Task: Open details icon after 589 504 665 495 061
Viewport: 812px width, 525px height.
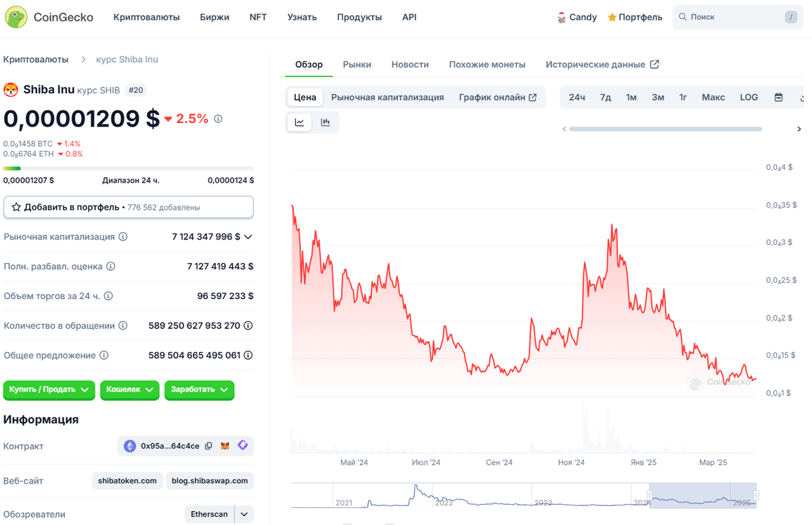Action: click(248, 355)
